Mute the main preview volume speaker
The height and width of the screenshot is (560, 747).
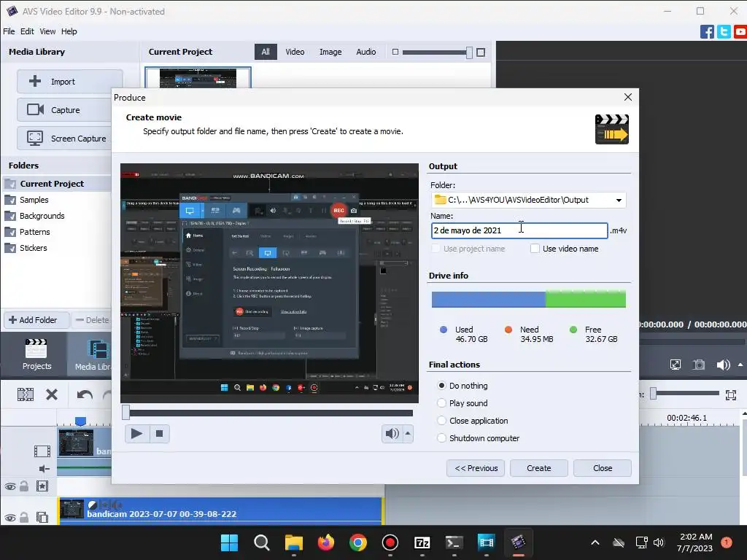[x=722, y=365]
